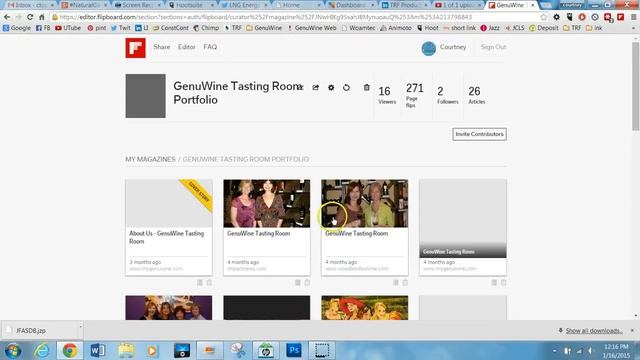Open the Editor menu item
Image resolution: width=640 pixels, height=360 pixels.
[187, 47]
